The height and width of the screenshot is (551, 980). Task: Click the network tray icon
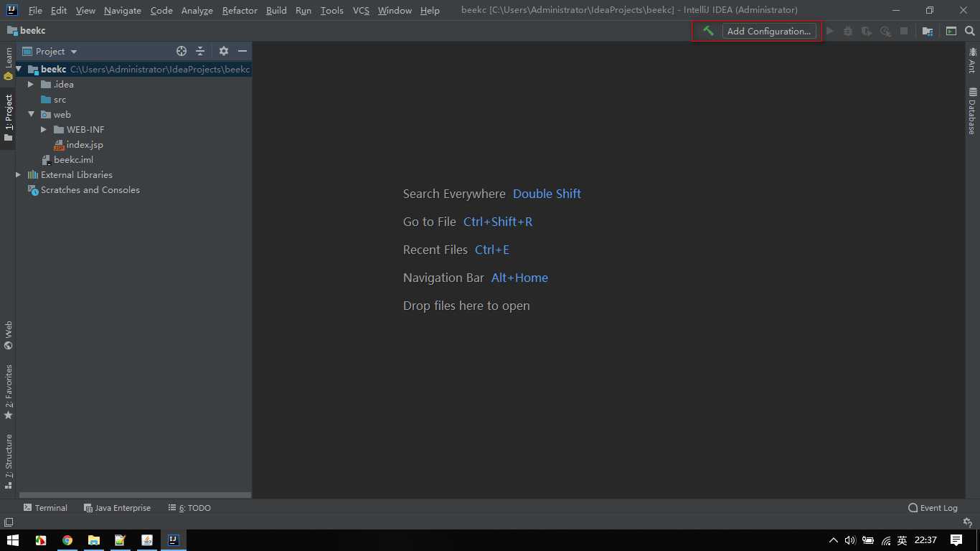click(886, 540)
